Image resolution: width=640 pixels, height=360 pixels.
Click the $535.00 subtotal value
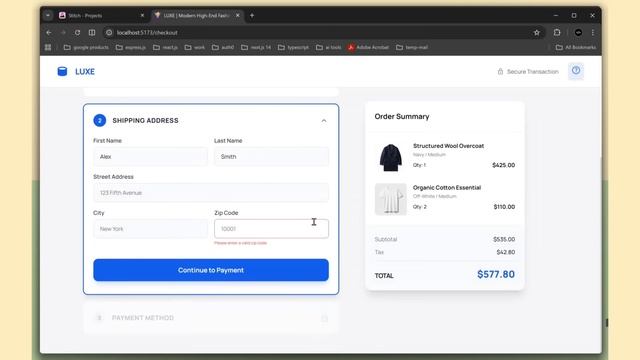(504, 239)
